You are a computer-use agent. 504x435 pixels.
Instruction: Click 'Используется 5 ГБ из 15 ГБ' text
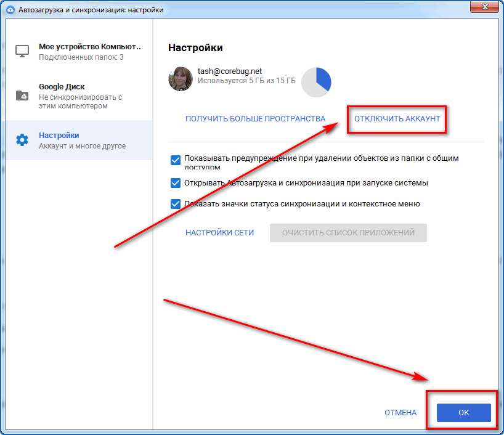[246, 81]
